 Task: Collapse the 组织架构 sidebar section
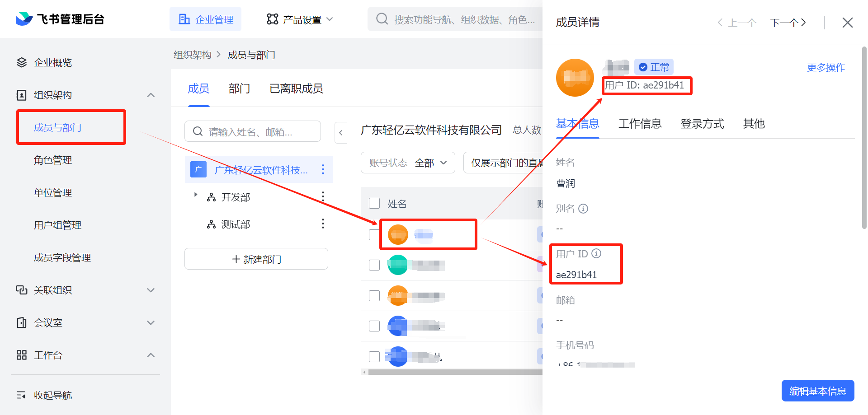click(x=151, y=95)
